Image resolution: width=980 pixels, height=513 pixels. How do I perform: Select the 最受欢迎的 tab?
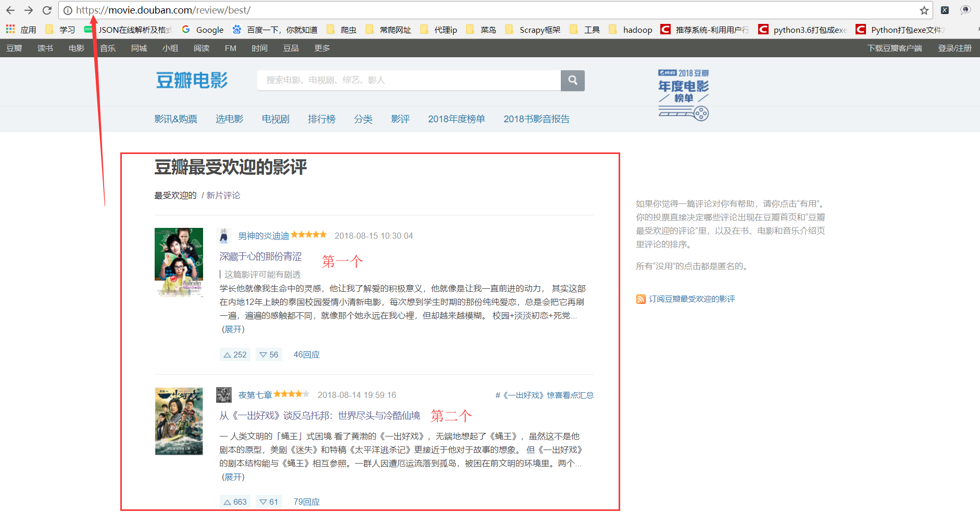pos(175,196)
